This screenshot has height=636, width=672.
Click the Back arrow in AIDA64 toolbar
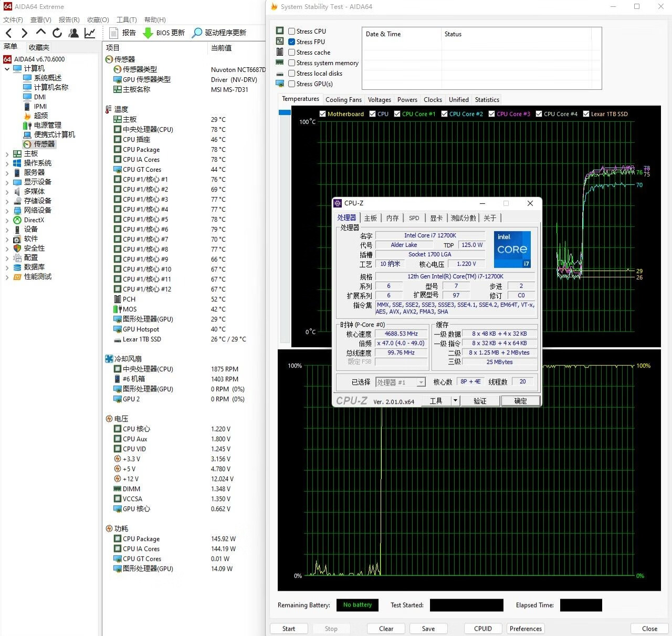(x=8, y=33)
